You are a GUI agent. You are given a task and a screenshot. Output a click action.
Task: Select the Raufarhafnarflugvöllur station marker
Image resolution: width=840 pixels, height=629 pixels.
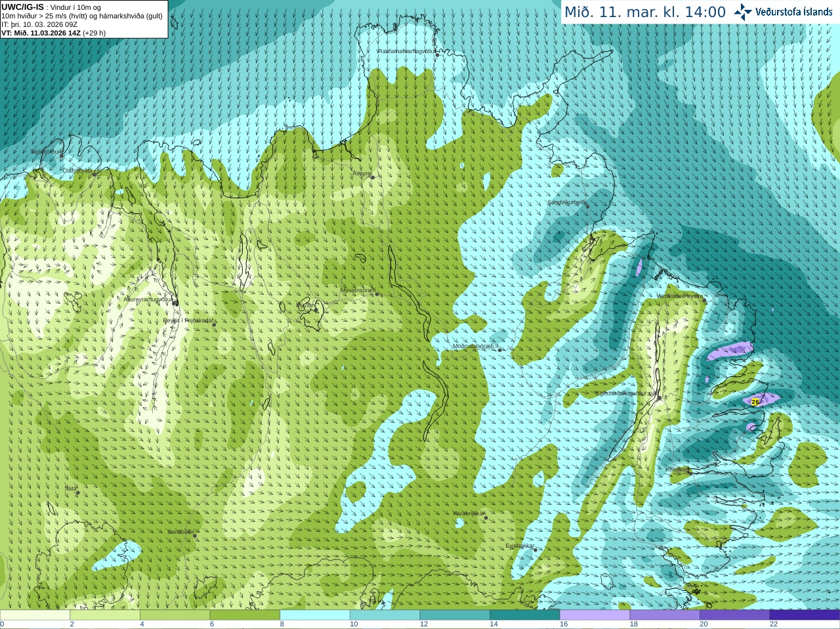click(x=437, y=54)
